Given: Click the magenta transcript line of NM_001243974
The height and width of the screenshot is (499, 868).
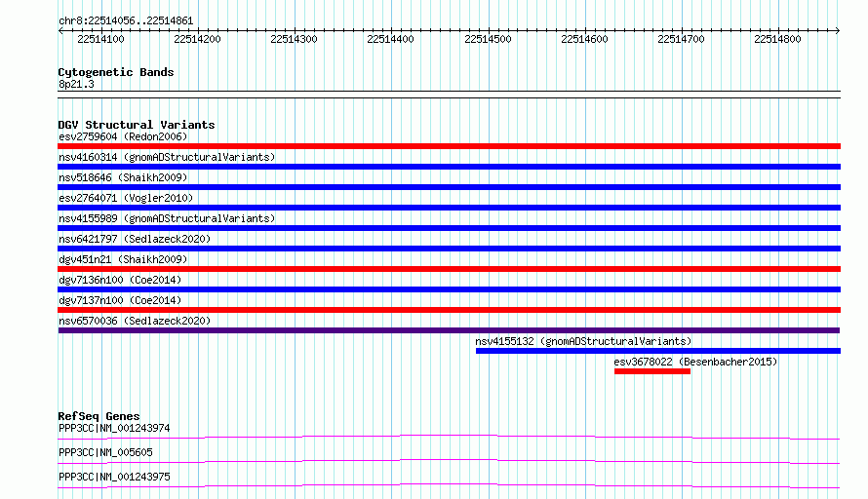Looking at the screenshot, I should (449, 437).
